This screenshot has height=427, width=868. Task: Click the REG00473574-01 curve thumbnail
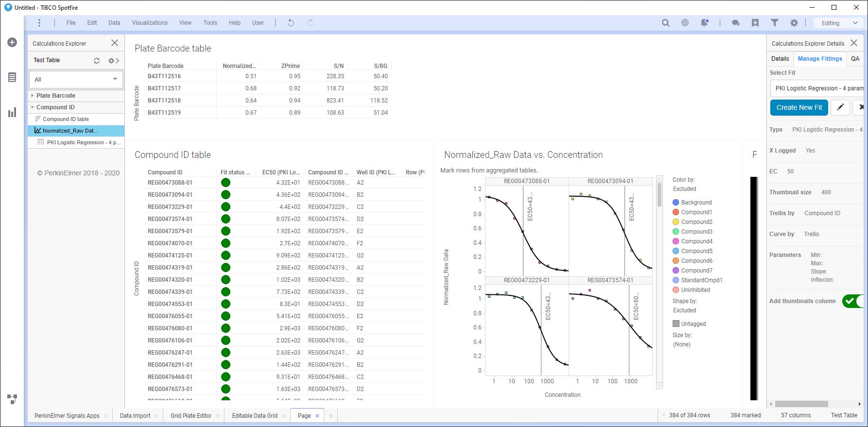pyautogui.click(x=610, y=329)
